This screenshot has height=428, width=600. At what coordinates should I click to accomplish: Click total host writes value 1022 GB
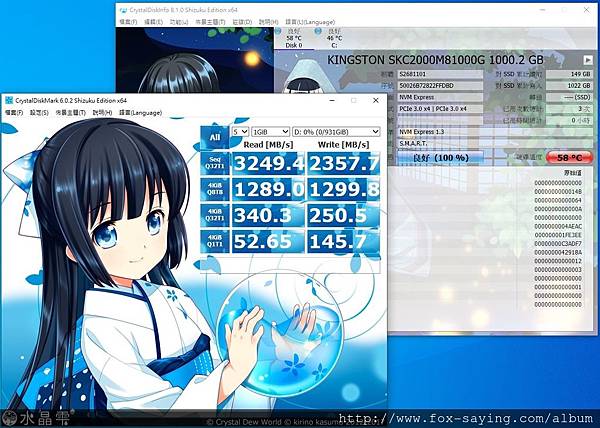pos(569,85)
